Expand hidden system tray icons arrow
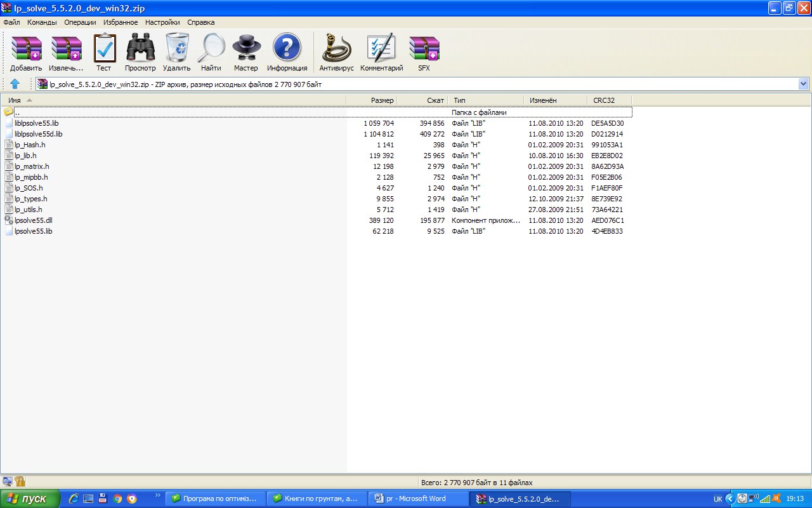The width and height of the screenshot is (812, 508). pos(730,499)
